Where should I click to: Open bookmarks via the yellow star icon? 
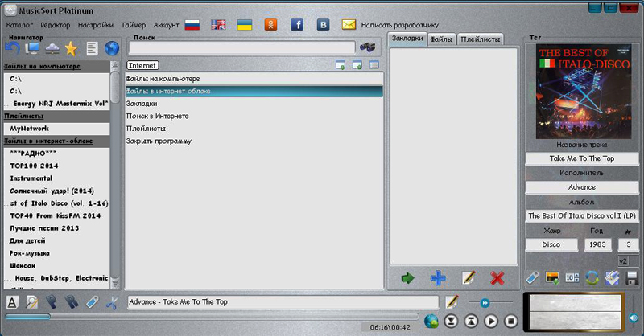(x=71, y=49)
